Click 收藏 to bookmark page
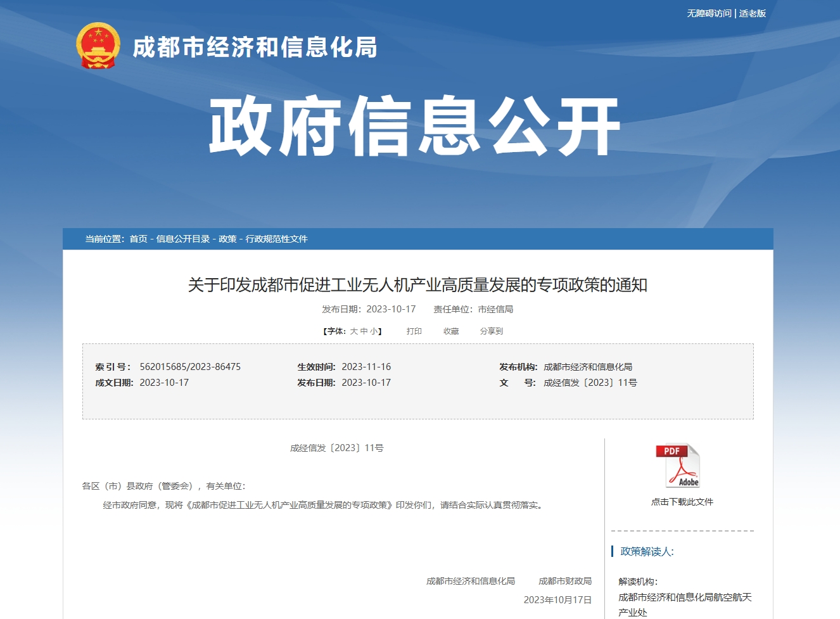This screenshot has height=619, width=840. point(451,331)
